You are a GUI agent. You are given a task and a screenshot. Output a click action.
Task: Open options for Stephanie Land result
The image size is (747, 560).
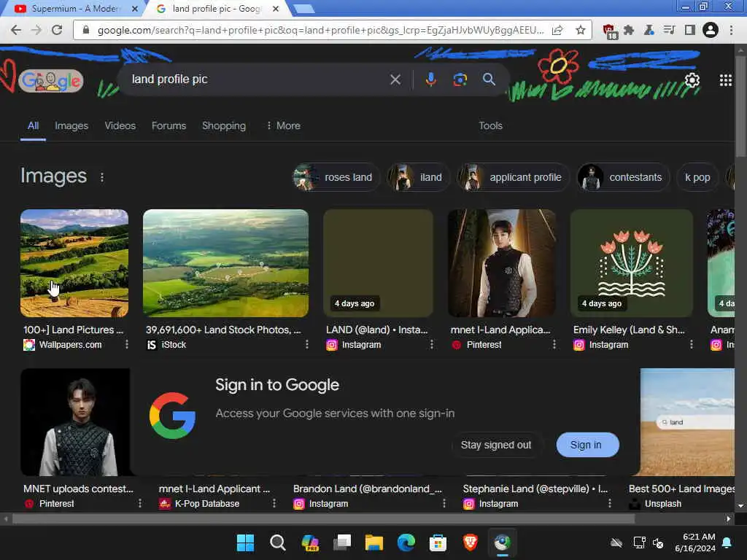click(609, 503)
